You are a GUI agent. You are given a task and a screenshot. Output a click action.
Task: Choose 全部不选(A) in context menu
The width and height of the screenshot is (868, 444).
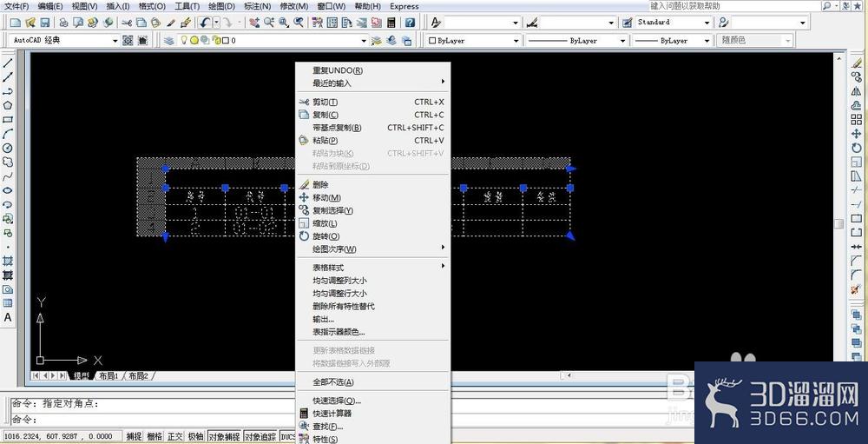click(x=373, y=382)
